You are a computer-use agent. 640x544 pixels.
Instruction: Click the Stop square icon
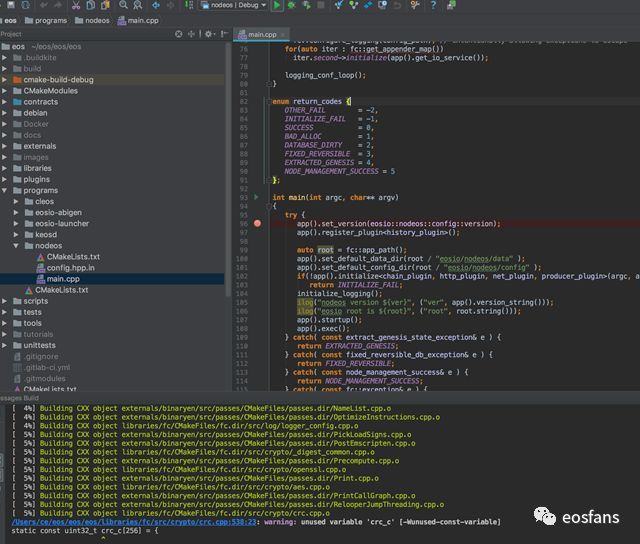pyautogui.click(x=321, y=5)
